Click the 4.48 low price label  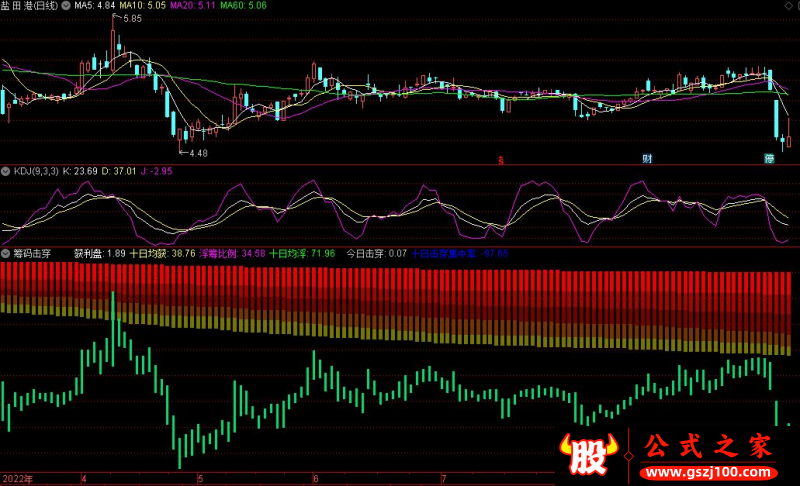coord(197,153)
